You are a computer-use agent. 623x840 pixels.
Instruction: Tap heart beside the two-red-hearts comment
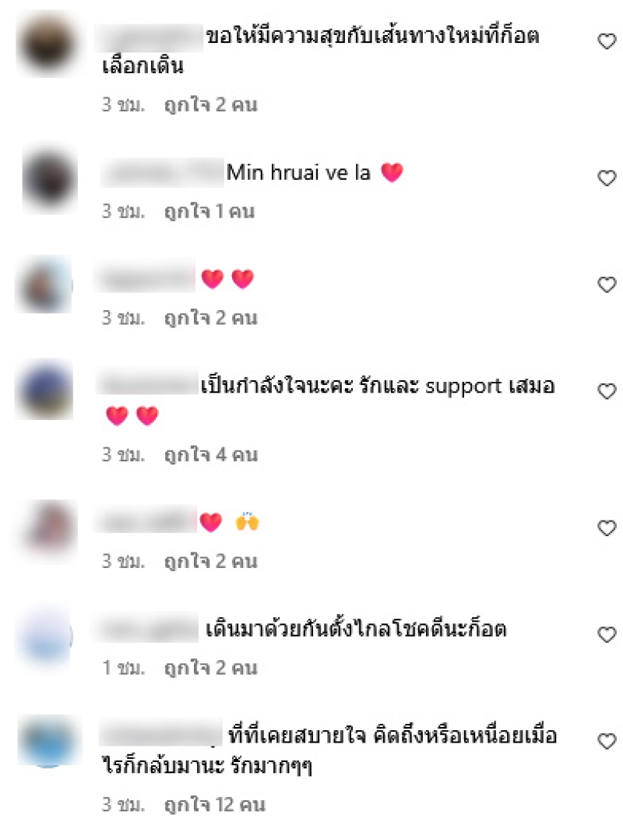[607, 284]
